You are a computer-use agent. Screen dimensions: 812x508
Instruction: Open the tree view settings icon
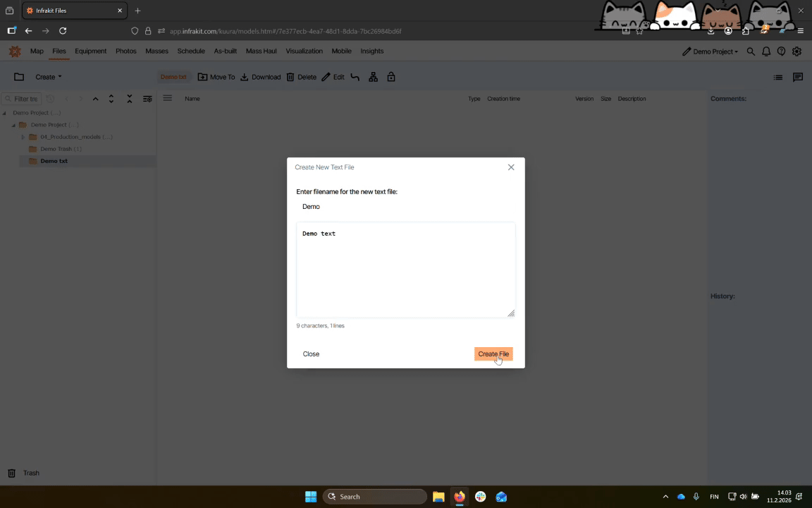coord(147,99)
